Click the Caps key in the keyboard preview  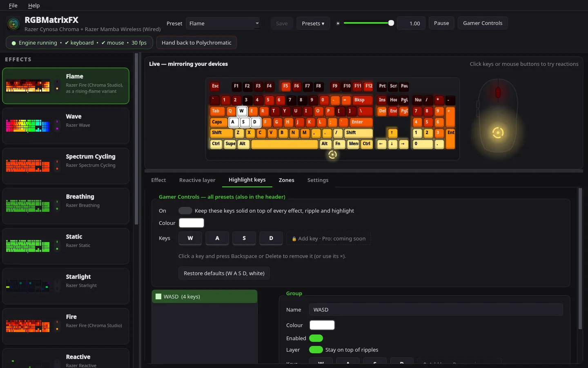[219, 122]
